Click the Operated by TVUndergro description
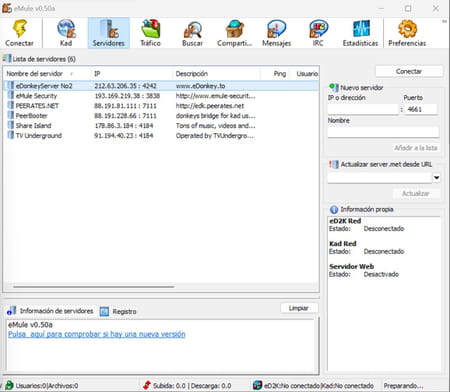 click(215, 136)
